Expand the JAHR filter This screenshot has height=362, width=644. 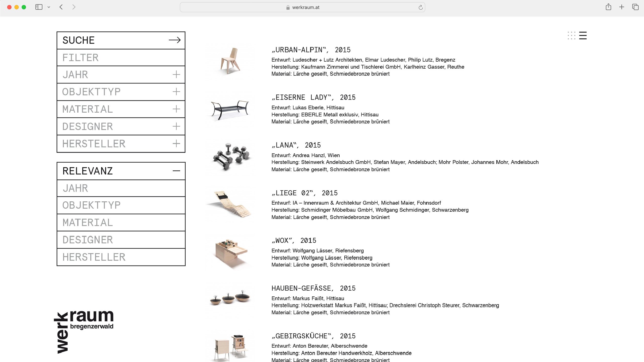tap(176, 74)
